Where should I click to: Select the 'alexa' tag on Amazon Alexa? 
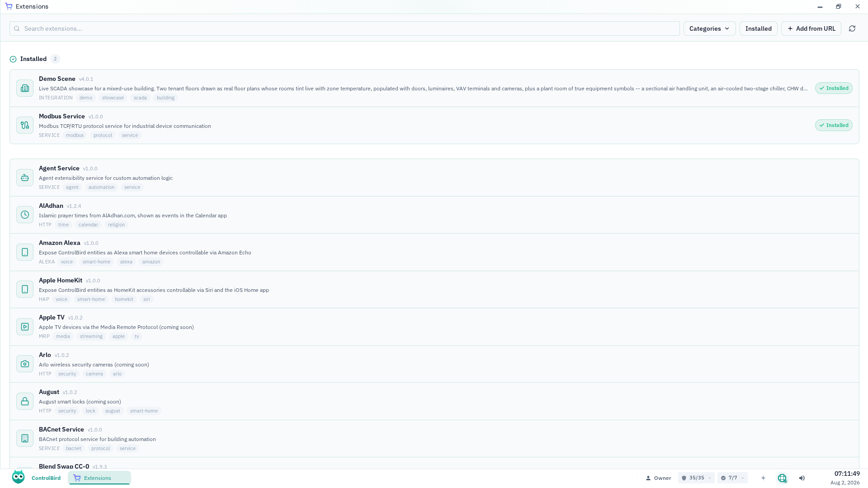pyautogui.click(x=126, y=262)
